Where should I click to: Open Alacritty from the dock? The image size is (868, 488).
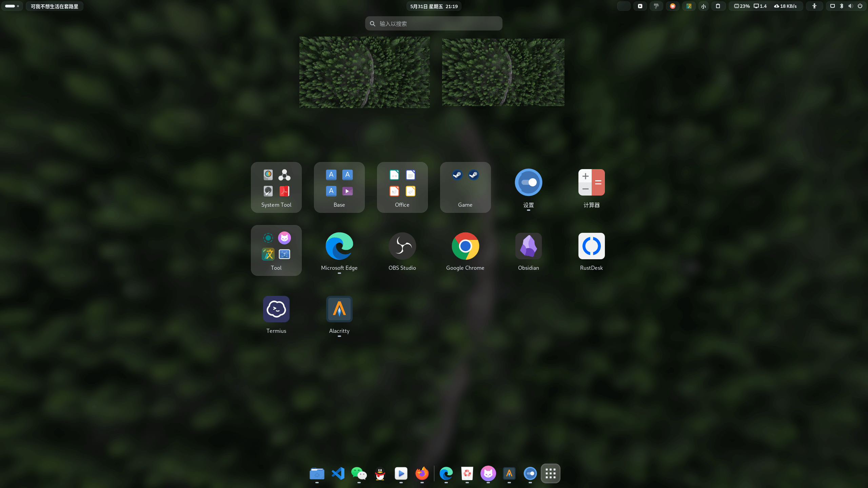click(509, 473)
